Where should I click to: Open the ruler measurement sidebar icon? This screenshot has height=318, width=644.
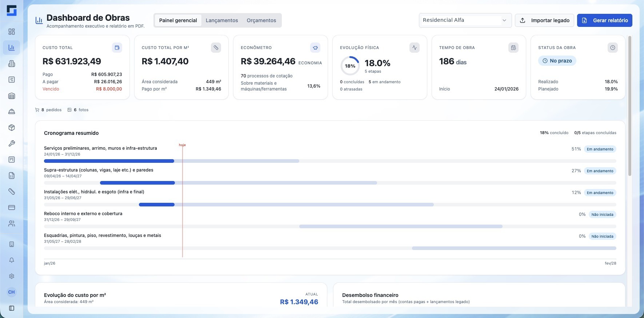(12, 192)
